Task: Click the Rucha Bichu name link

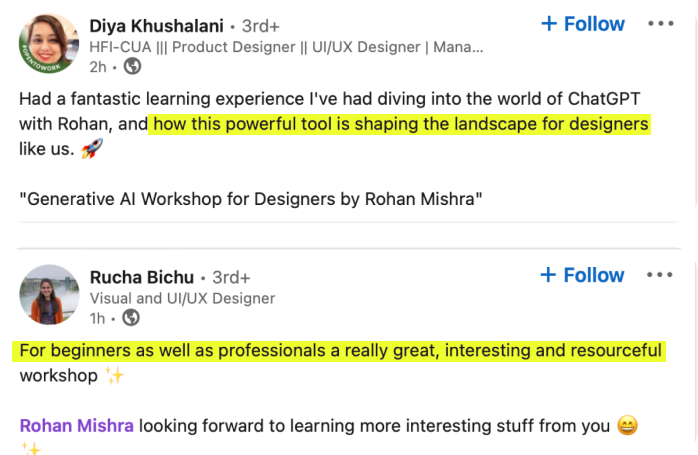Action: (x=140, y=277)
